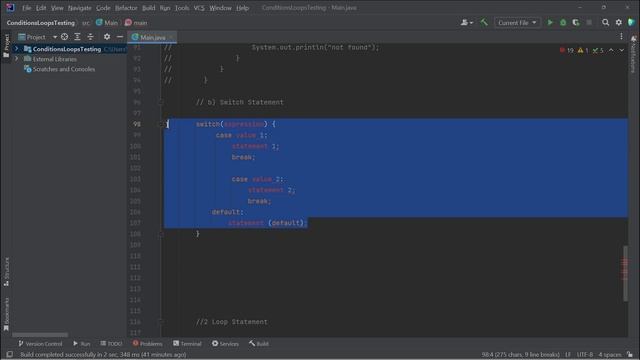Open Bookmarks tool window on left edge
This screenshot has width=640, height=360.
(6, 313)
